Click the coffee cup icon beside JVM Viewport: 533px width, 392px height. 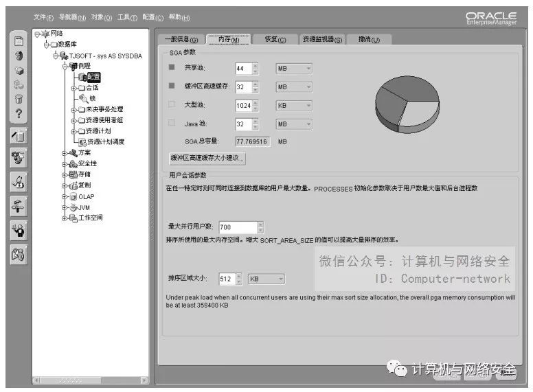coord(73,207)
